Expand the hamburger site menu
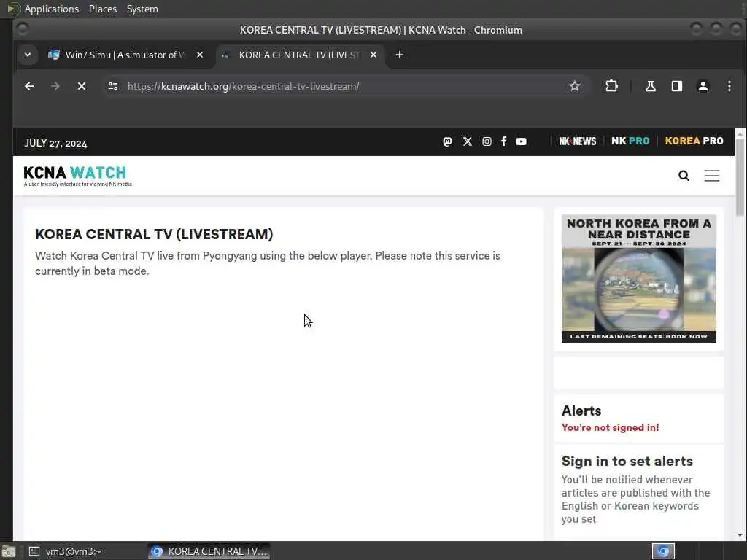Viewport: 747px width, 560px height. pos(712,176)
